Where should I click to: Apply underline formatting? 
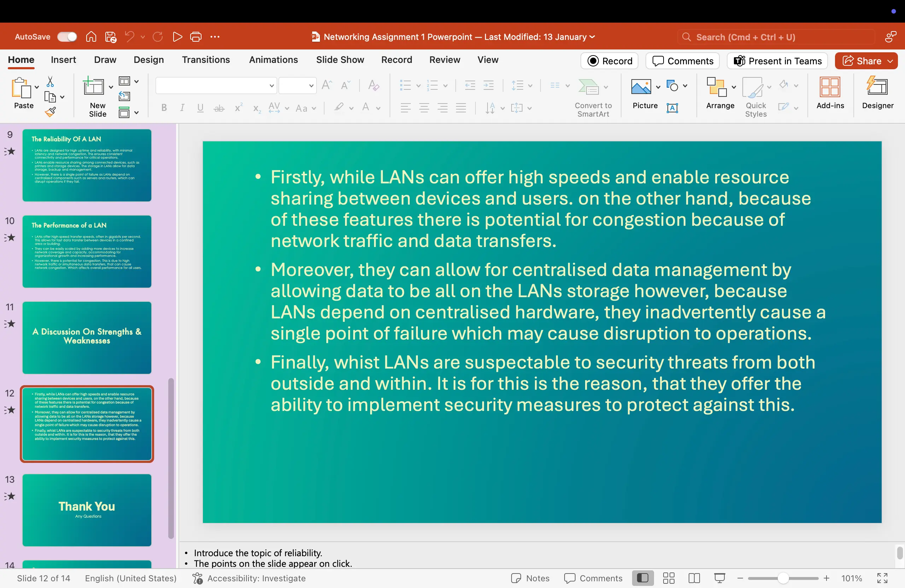200,108
